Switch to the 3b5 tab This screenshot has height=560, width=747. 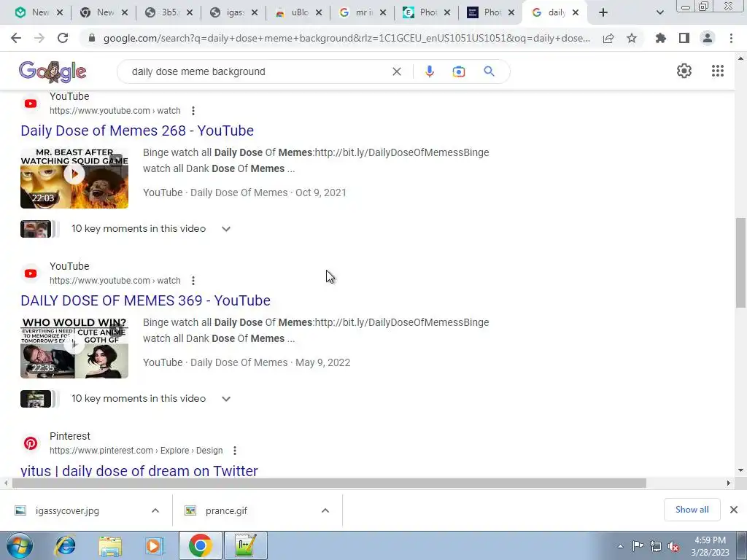pyautogui.click(x=169, y=12)
